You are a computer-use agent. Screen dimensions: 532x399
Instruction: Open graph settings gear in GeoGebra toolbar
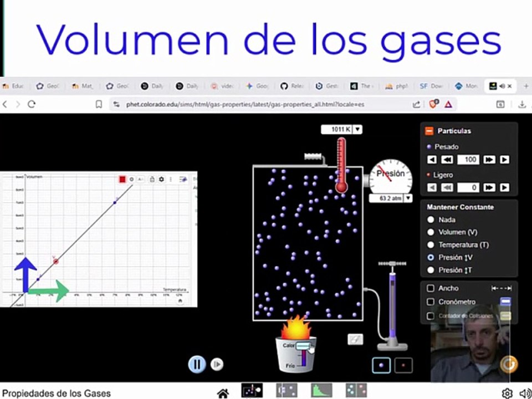coord(161,179)
